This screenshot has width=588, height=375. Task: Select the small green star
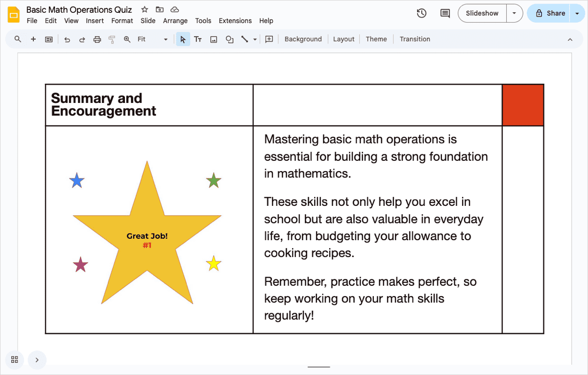[214, 181]
